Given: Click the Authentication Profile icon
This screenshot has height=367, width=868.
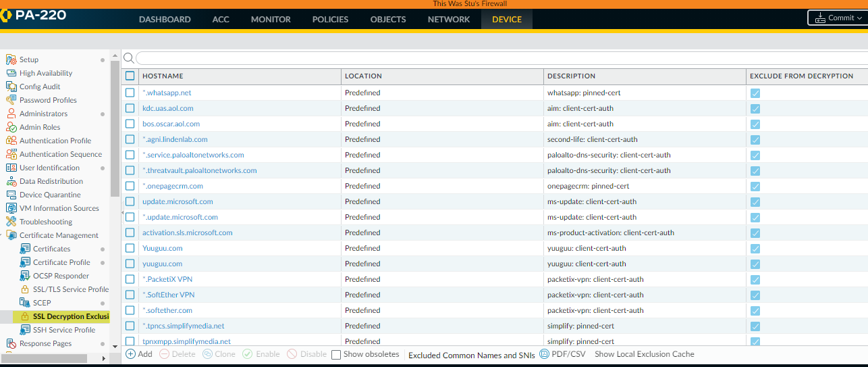Looking at the screenshot, I should 11,141.
